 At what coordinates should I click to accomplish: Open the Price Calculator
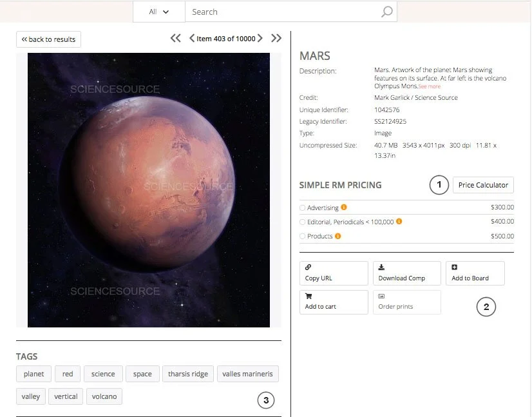[x=483, y=185]
